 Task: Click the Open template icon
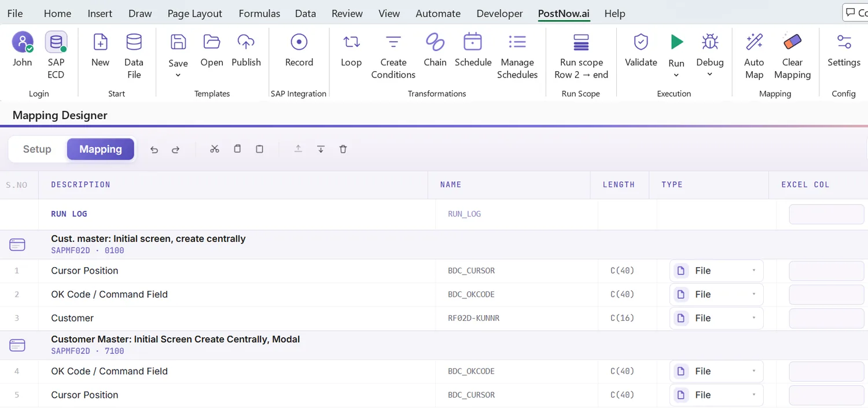(x=212, y=42)
